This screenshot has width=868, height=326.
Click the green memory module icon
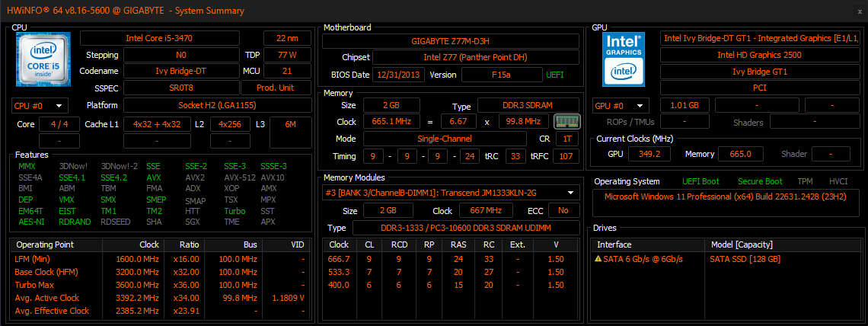point(566,121)
